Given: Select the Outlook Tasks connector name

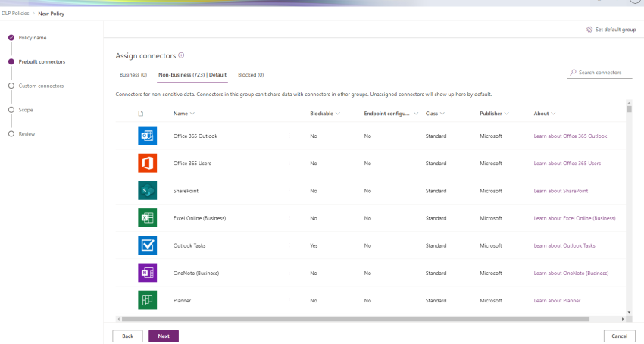Looking at the screenshot, I should [189, 245].
